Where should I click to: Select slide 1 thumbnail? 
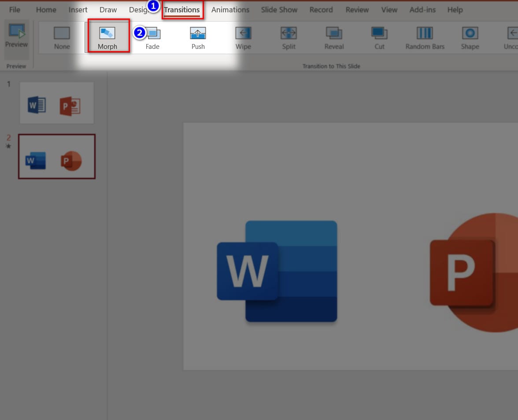[x=56, y=103]
